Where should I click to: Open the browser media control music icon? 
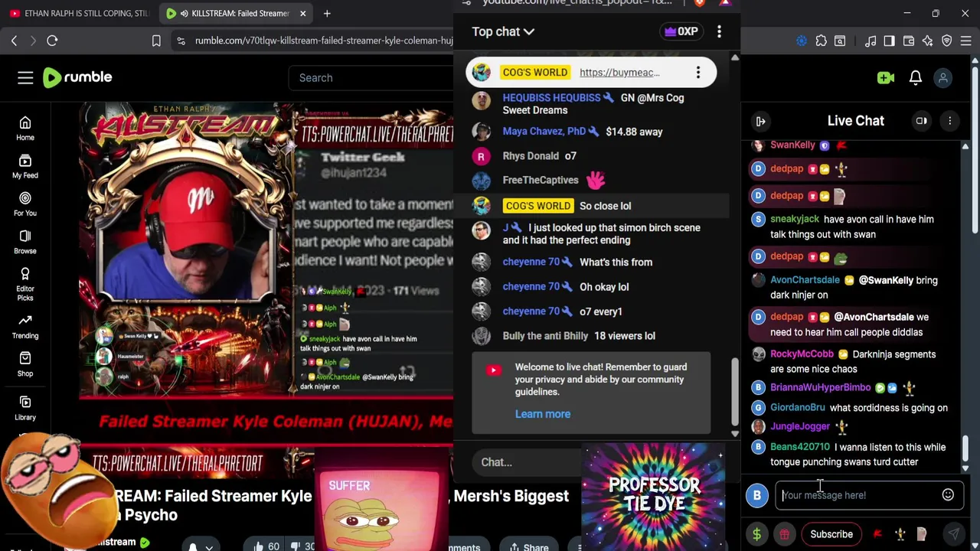click(871, 41)
